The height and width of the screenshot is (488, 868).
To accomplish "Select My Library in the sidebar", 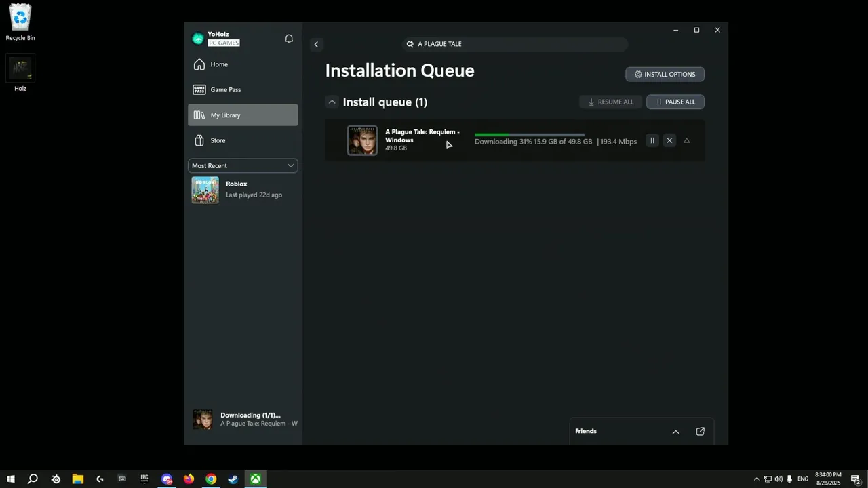I will point(243,115).
